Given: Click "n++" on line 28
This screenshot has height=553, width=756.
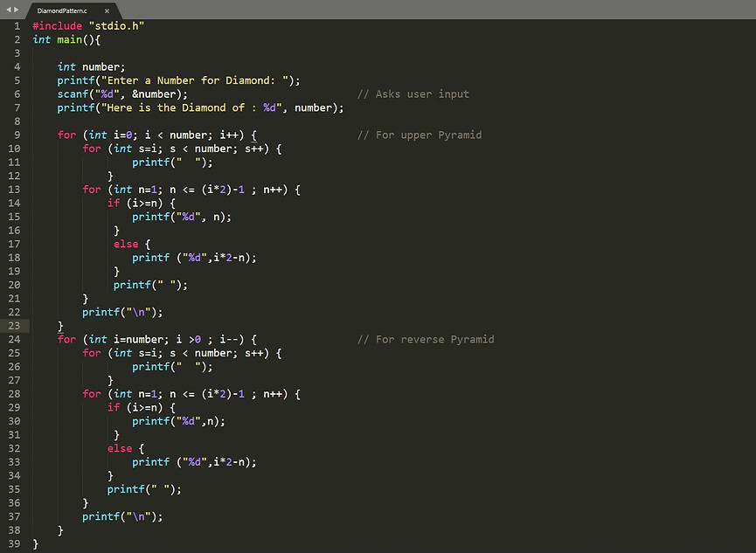Looking at the screenshot, I should pos(273,394).
